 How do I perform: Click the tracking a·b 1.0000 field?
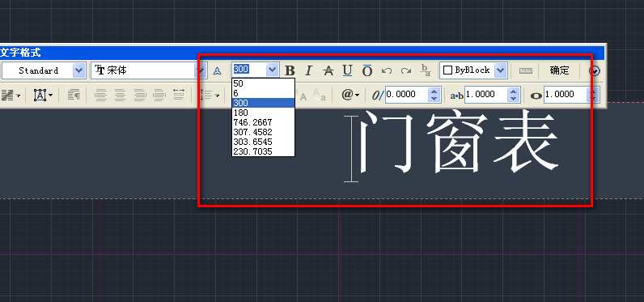pyautogui.click(x=486, y=95)
